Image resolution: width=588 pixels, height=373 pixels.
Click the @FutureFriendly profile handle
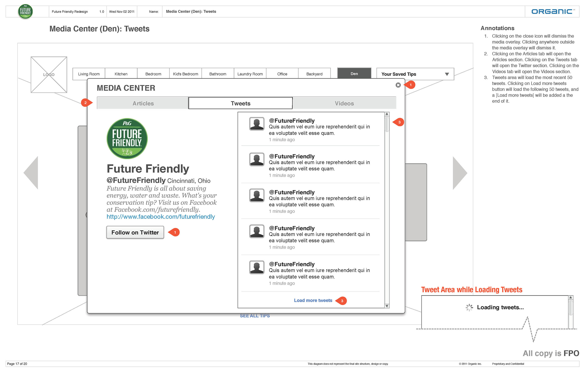pos(136,180)
